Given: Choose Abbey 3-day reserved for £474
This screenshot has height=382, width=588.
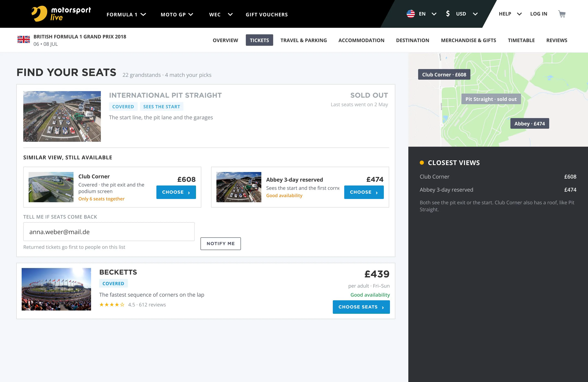Looking at the screenshot, I should tap(364, 192).
